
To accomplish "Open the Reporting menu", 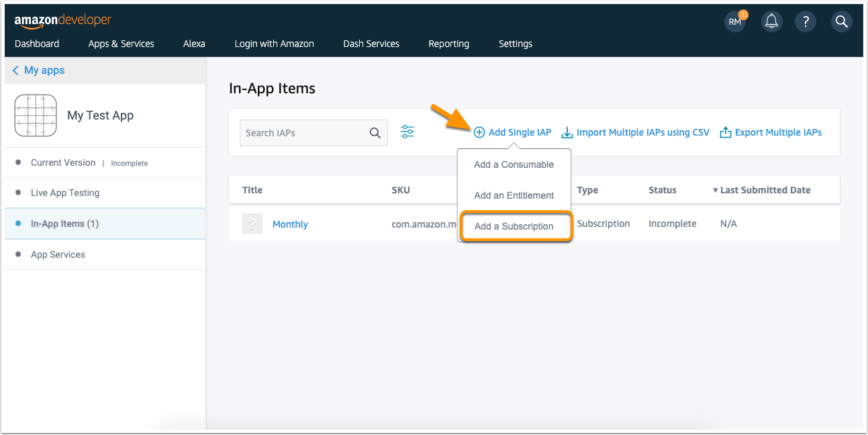I will [449, 44].
